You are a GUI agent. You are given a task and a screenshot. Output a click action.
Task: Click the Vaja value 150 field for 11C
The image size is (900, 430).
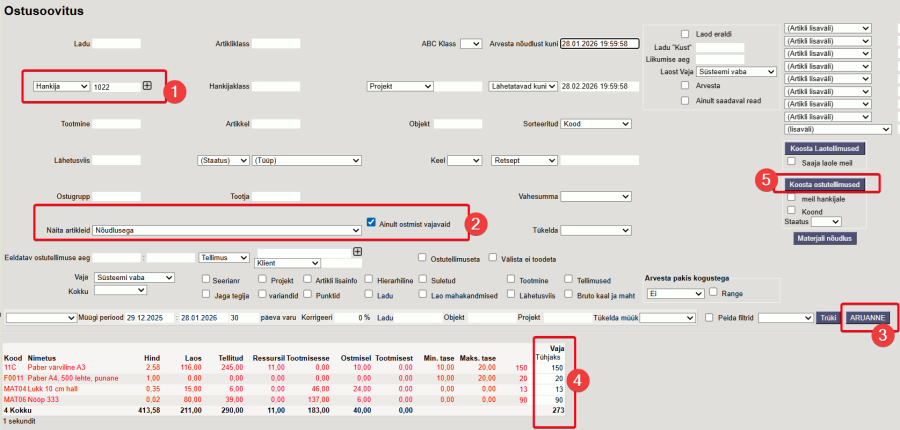click(x=550, y=368)
